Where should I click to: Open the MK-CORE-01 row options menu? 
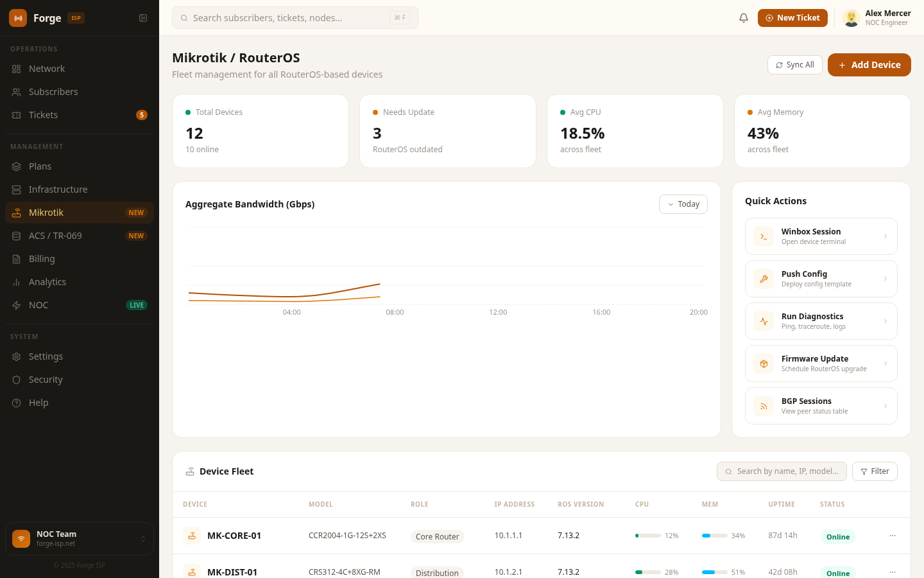(x=893, y=536)
